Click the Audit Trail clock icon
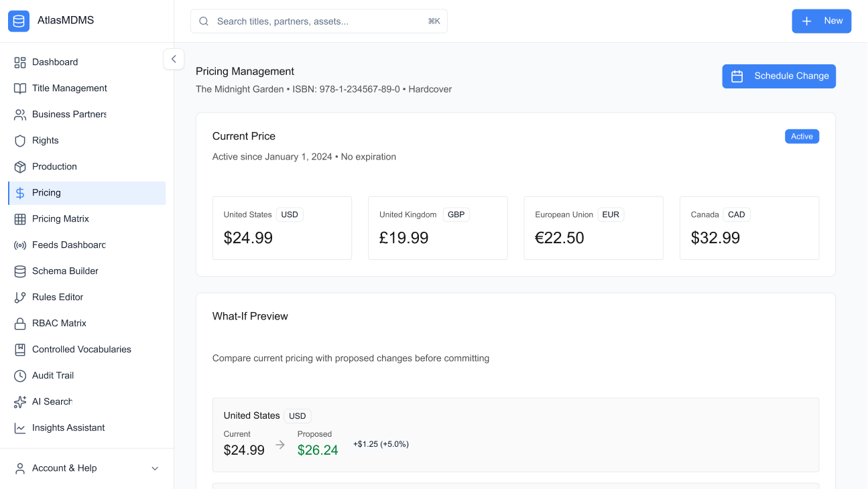This screenshot has height=489, width=868. point(20,376)
